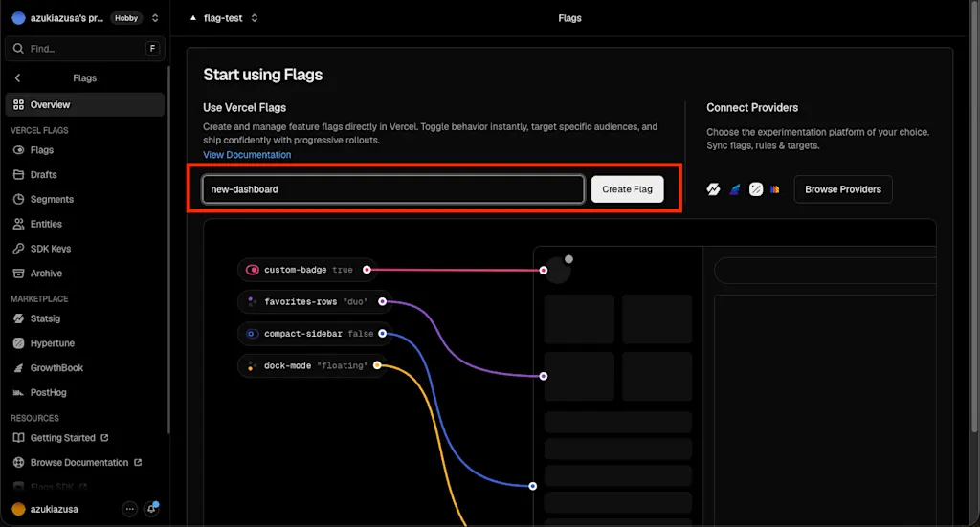Click the Vercel triangle logo beside flag-test
The height and width of the screenshot is (527, 980).
coord(193,18)
